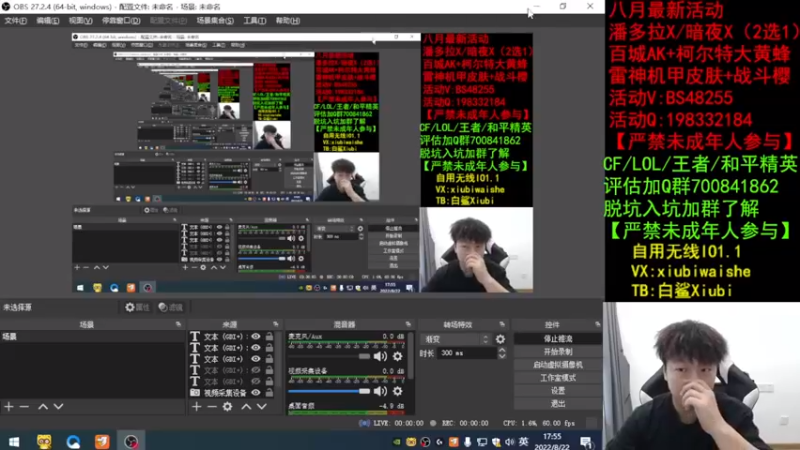The image size is (800, 450).
Task: Click the 开始录制 button
Action: (558, 352)
